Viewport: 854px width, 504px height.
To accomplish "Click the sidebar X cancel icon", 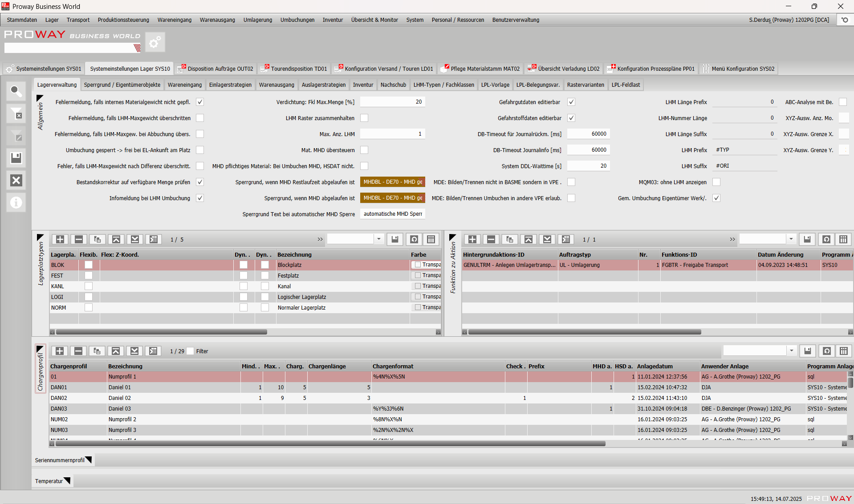I will pos(16,180).
